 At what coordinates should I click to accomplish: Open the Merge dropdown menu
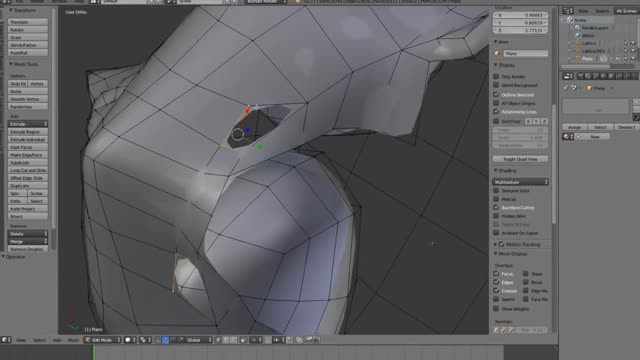click(x=28, y=242)
